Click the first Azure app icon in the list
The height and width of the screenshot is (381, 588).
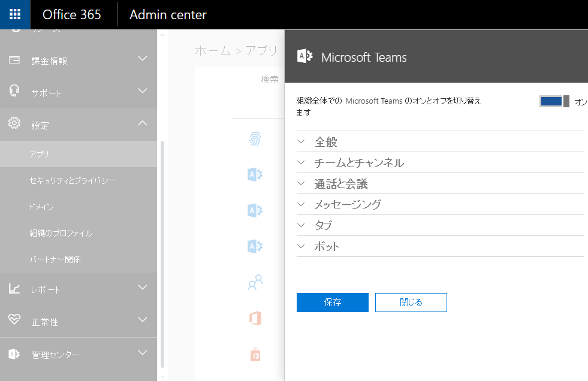click(255, 174)
